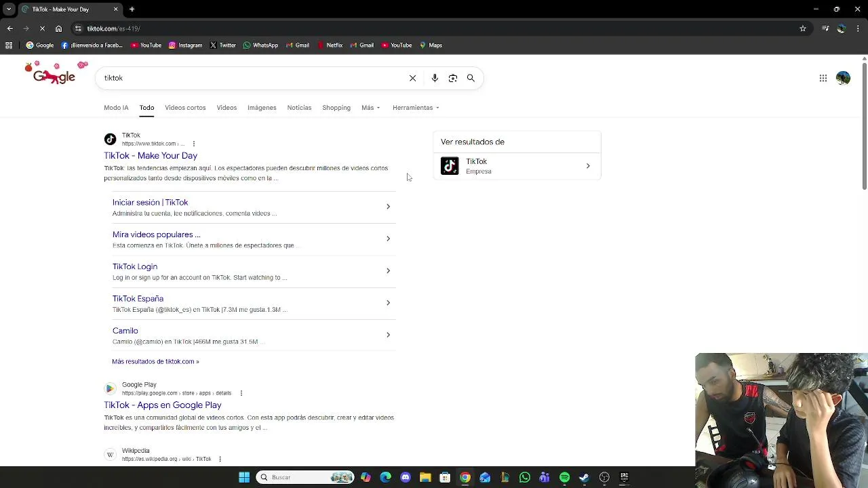Open the Instagram bookmark
The height and width of the screenshot is (488, 868).
(185, 45)
